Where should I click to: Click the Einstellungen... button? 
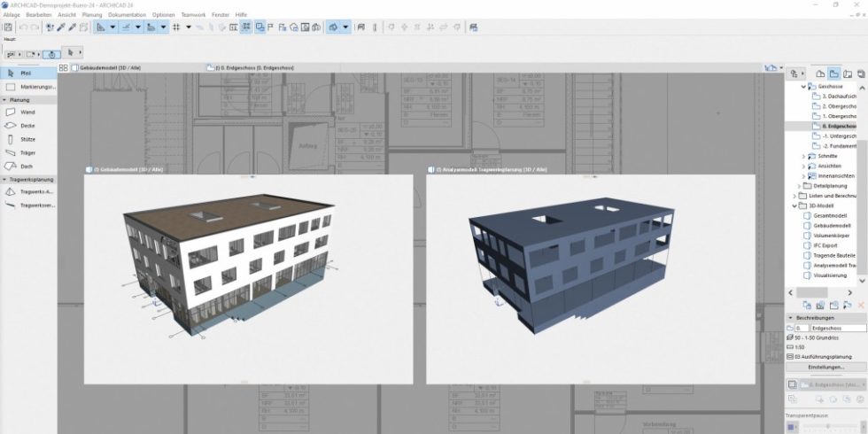coord(825,367)
